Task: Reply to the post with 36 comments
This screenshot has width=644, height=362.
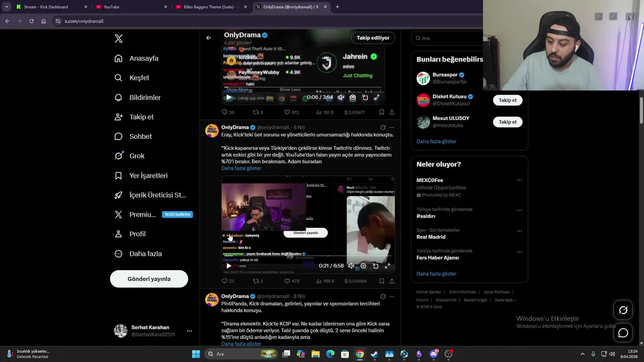Action: coord(228,112)
